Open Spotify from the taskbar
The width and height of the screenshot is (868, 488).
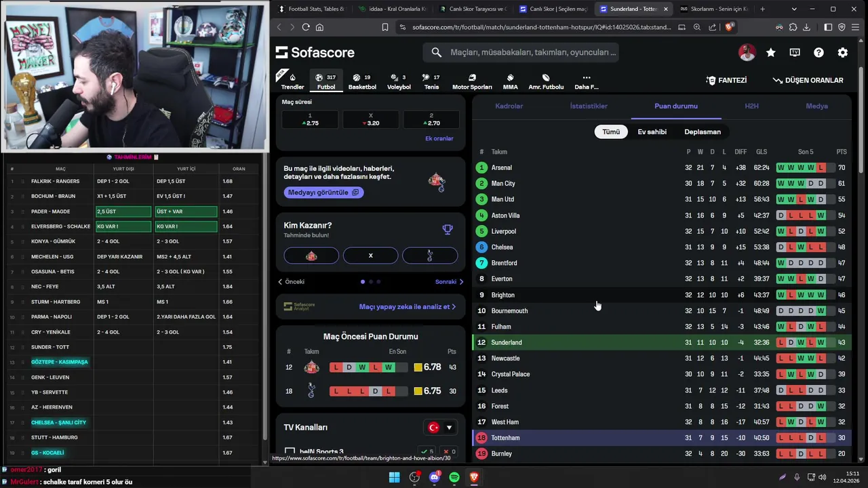(454, 477)
